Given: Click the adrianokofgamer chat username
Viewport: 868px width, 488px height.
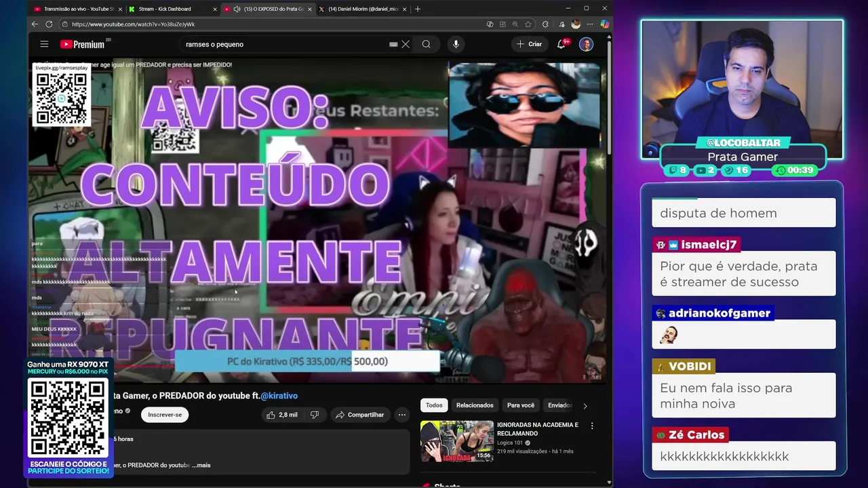Looking at the screenshot, I should pyautogui.click(x=719, y=313).
